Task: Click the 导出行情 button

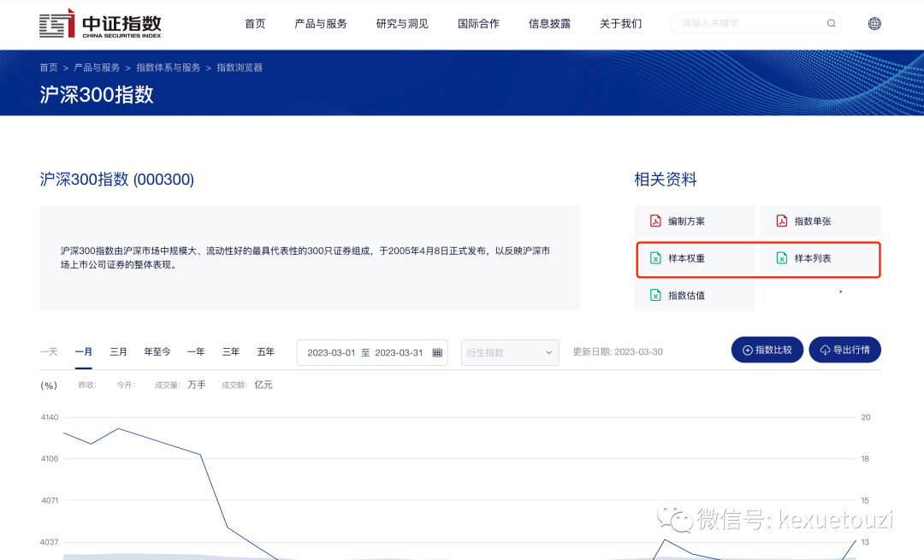Action: coord(845,350)
